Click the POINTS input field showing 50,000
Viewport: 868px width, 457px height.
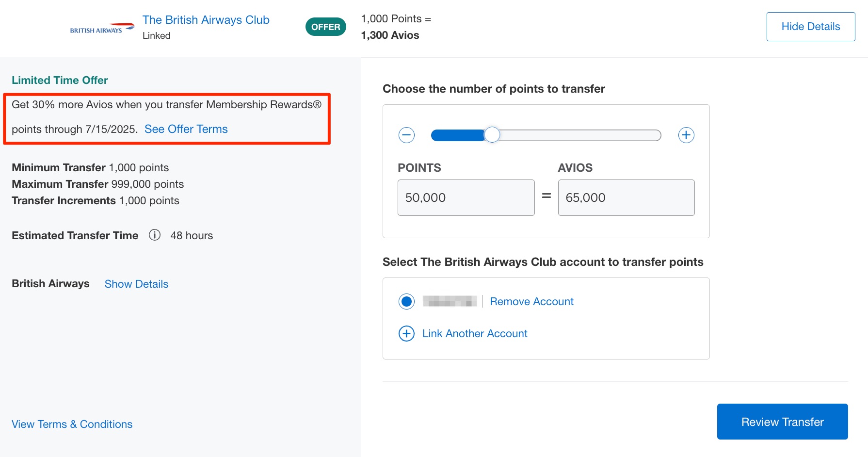click(466, 197)
